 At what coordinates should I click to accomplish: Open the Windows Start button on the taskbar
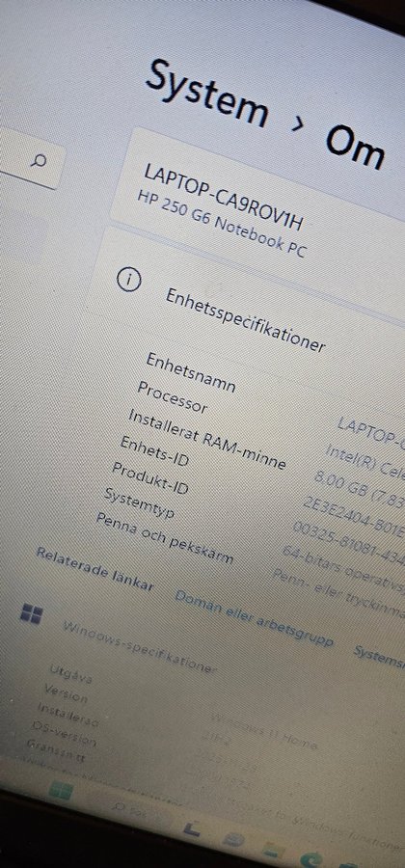(x=61, y=792)
